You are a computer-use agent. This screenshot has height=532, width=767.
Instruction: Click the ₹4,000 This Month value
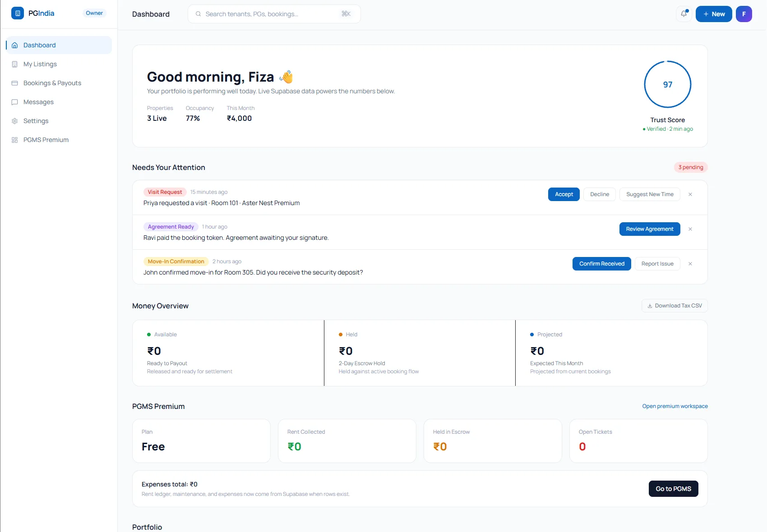point(239,118)
